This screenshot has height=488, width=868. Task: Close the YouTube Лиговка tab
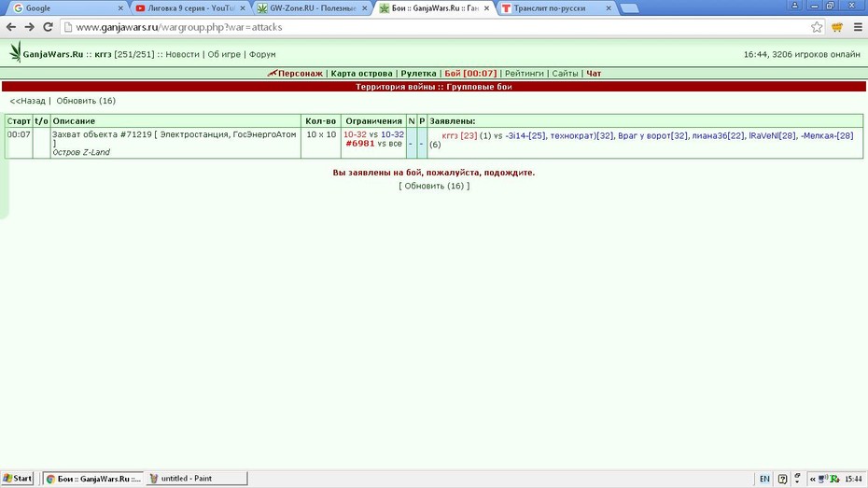(x=243, y=8)
